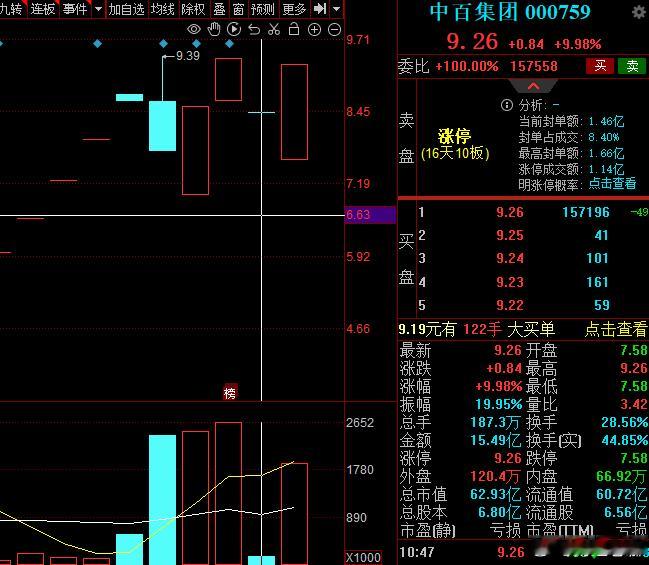
Task: Click 金额 value 15.49亿
Action: [x=495, y=440]
